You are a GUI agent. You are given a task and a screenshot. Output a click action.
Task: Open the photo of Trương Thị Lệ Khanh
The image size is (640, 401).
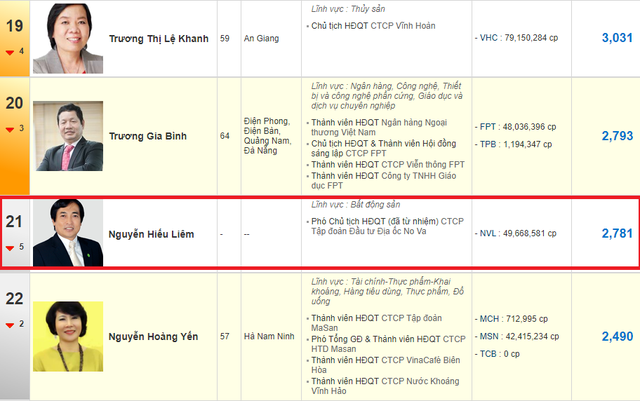click(x=68, y=38)
